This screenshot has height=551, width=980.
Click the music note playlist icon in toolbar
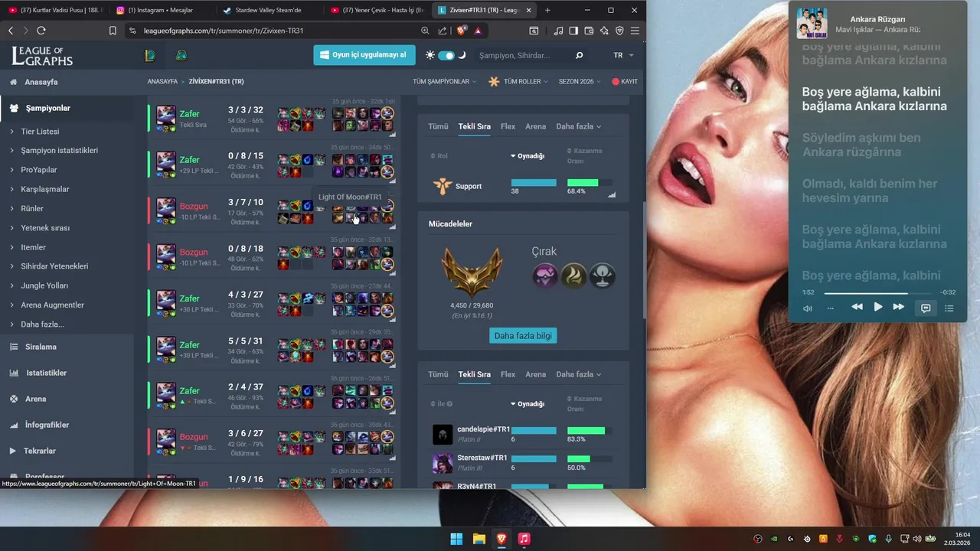coord(558,31)
